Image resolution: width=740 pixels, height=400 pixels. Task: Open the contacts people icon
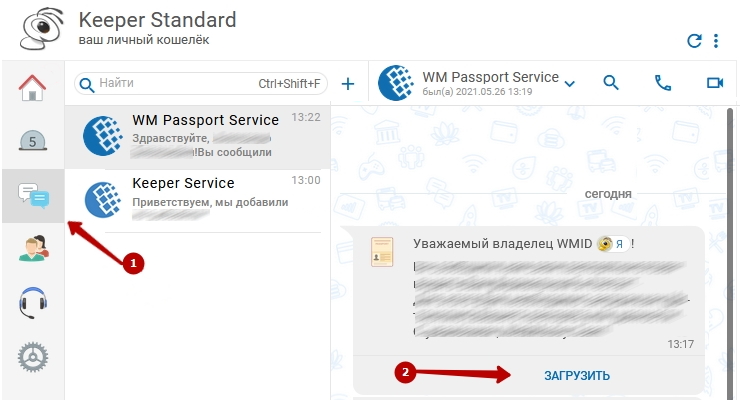click(34, 249)
